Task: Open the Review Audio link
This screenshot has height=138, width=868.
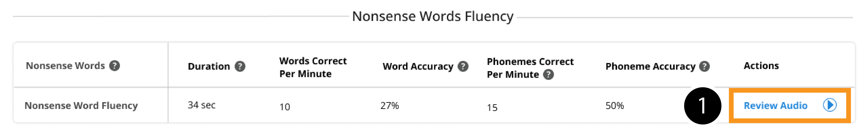Action: [775, 106]
